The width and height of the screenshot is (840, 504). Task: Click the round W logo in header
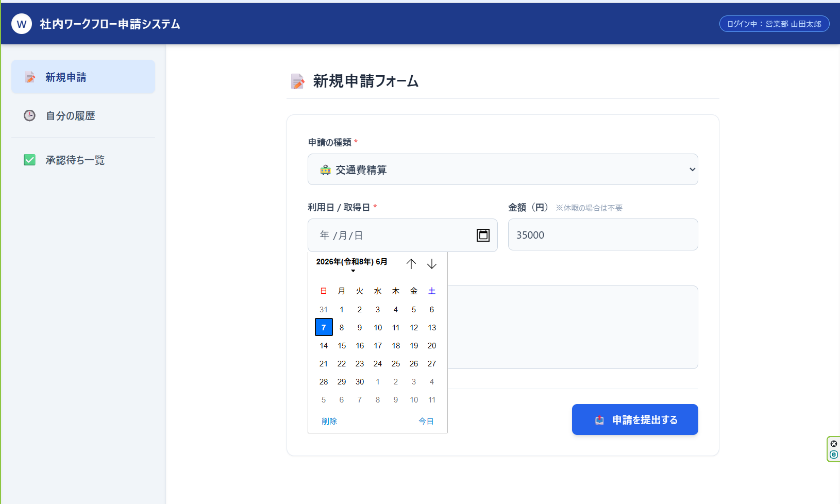(22, 24)
